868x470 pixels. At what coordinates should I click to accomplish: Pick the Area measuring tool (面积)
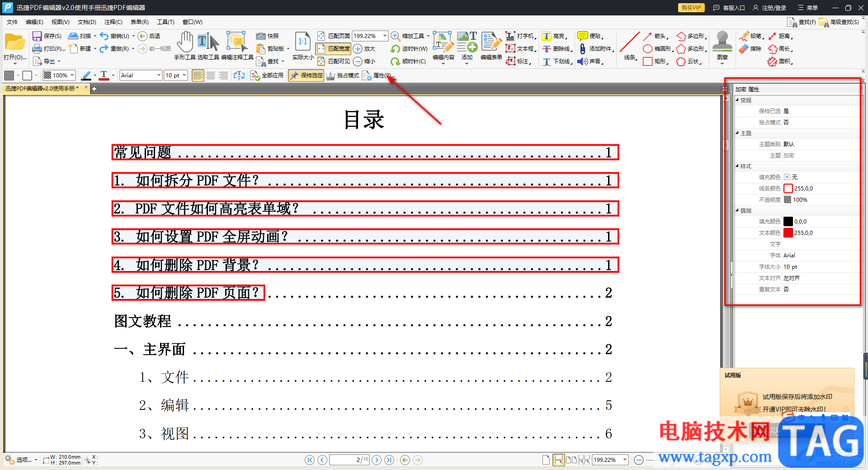[x=780, y=62]
